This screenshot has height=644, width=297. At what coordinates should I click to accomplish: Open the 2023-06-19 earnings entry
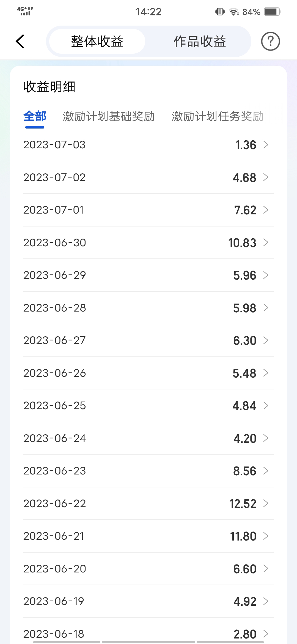148,601
